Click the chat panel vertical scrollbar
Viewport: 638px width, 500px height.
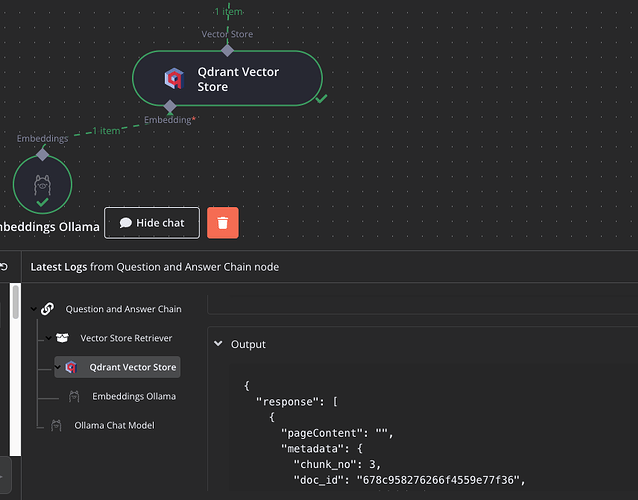[15, 302]
